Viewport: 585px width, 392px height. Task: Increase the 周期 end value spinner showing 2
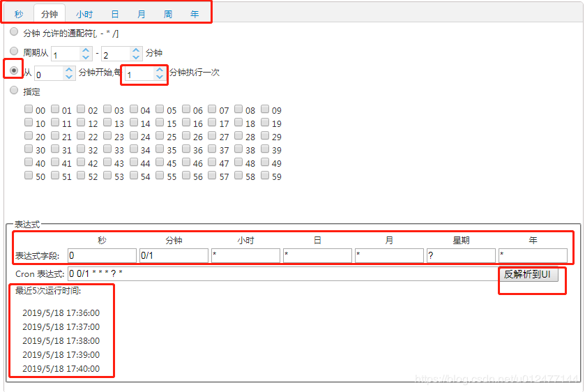tap(136, 50)
